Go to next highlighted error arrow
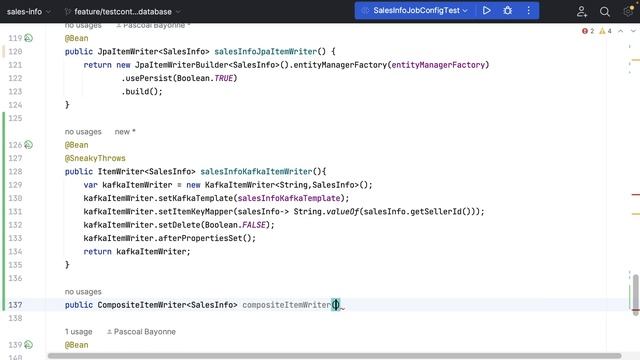 click(633, 31)
